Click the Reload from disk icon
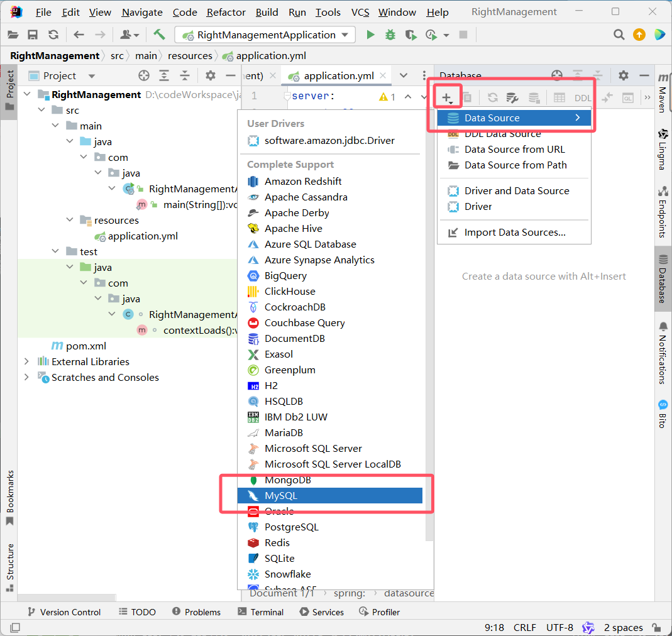This screenshot has width=672, height=636. 53,35
